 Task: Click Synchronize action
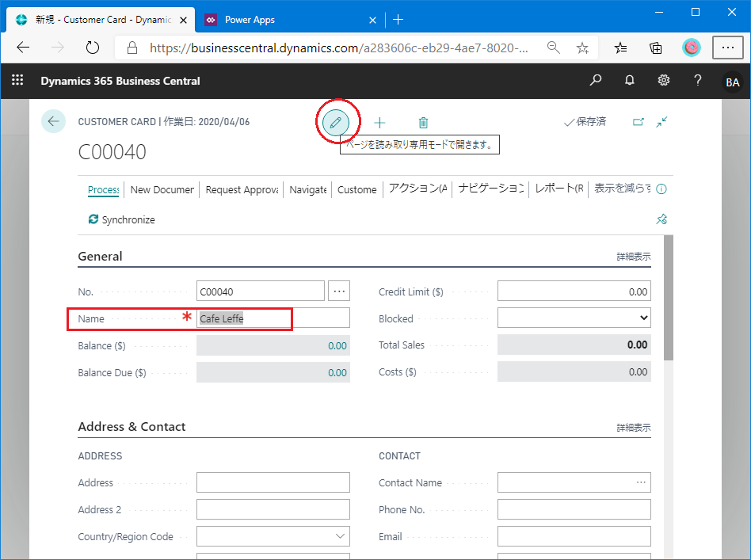click(122, 219)
